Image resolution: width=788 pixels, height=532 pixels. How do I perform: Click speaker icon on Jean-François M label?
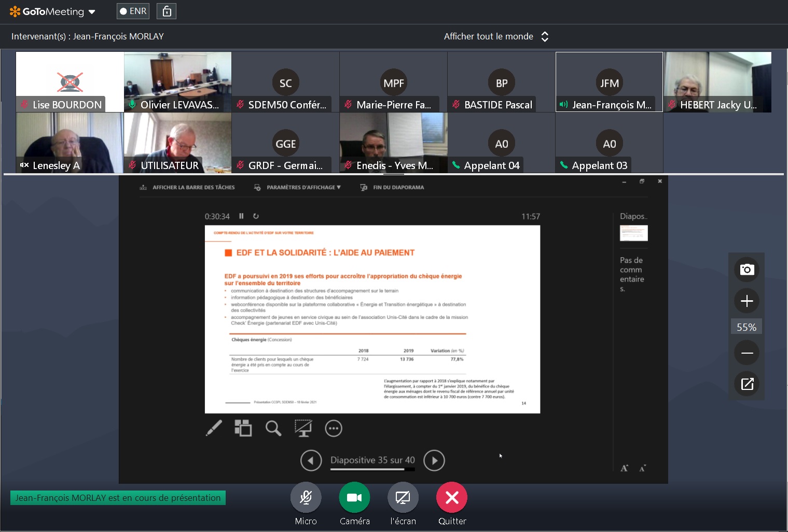(564, 104)
